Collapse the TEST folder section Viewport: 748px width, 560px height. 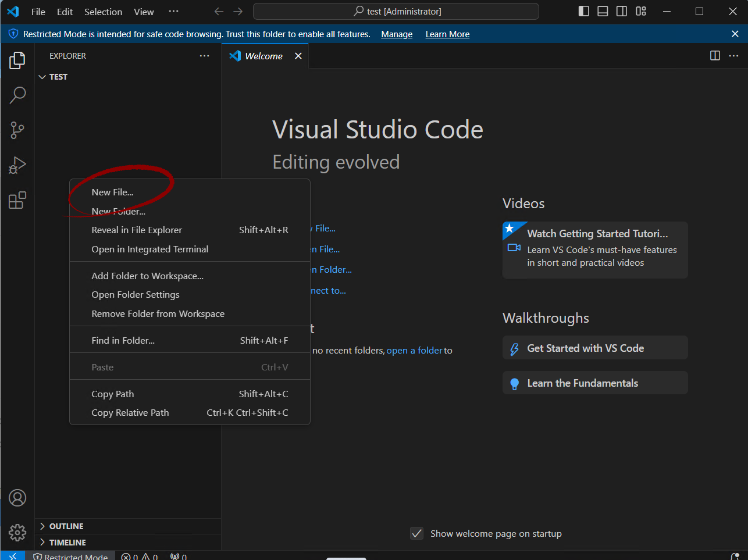click(x=128, y=77)
